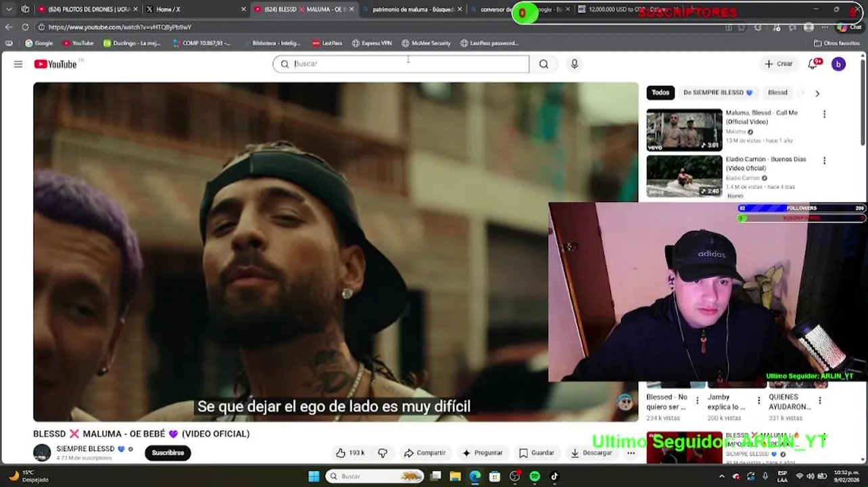Close the BLESSD MALUMA tab
Image resolution: width=868 pixels, height=487 pixels.
tap(352, 9)
